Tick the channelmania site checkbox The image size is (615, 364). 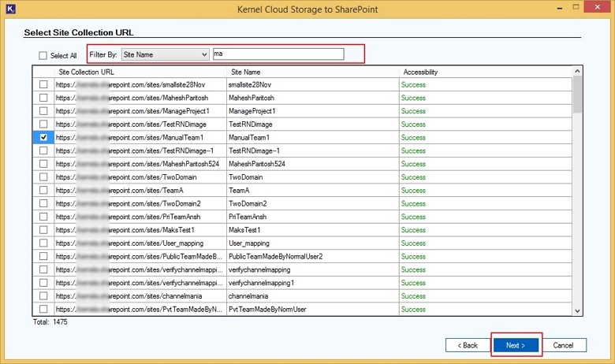(43, 295)
